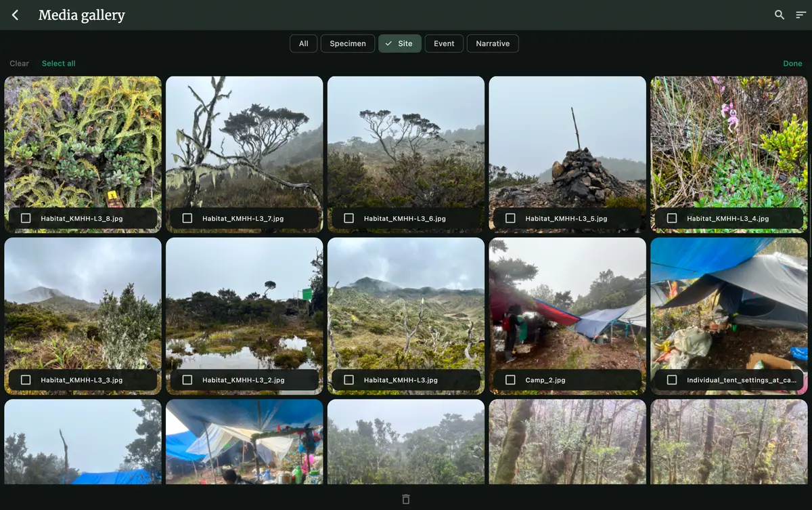812x510 pixels.
Task: Click the Done button
Action: click(792, 64)
